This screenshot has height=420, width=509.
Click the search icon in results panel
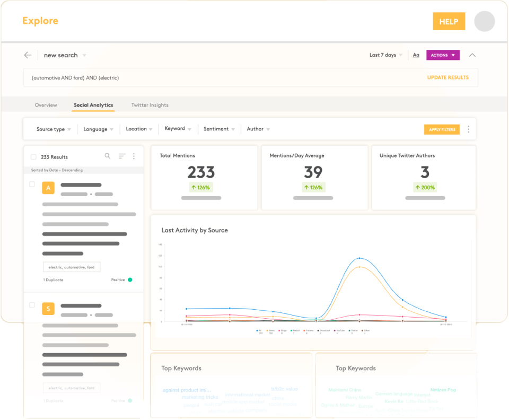pos(108,156)
